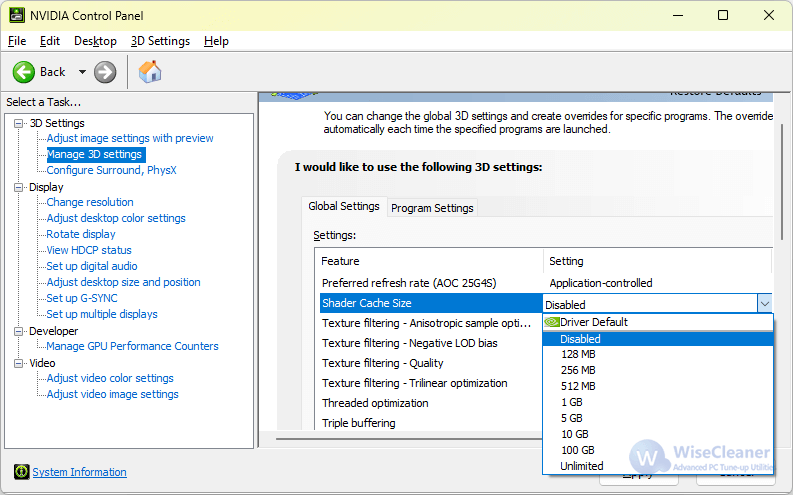Open System Information link
Screen dimensions: 793x495
click(x=79, y=472)
